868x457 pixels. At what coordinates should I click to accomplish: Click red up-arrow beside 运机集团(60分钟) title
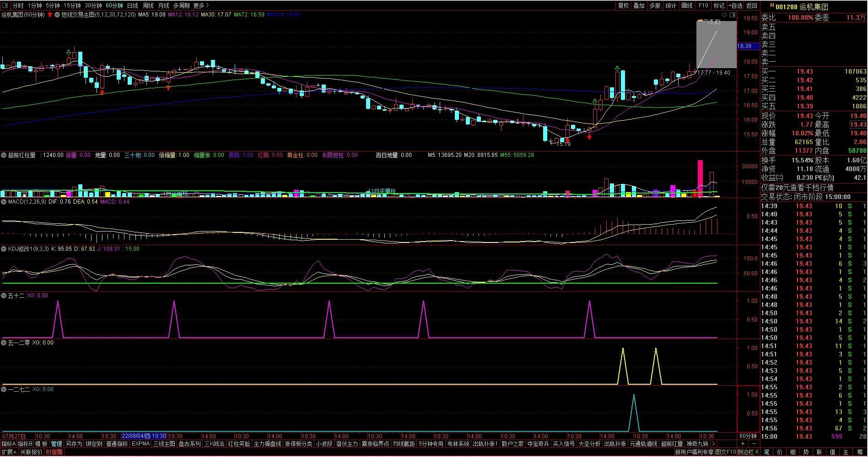pos(50,15)
